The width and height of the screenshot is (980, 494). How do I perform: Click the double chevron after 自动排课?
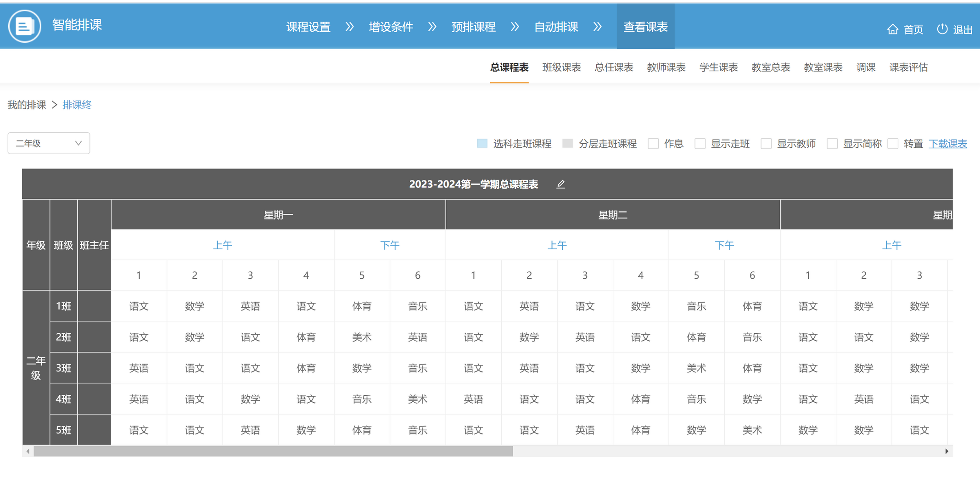(x=598, y=27)
